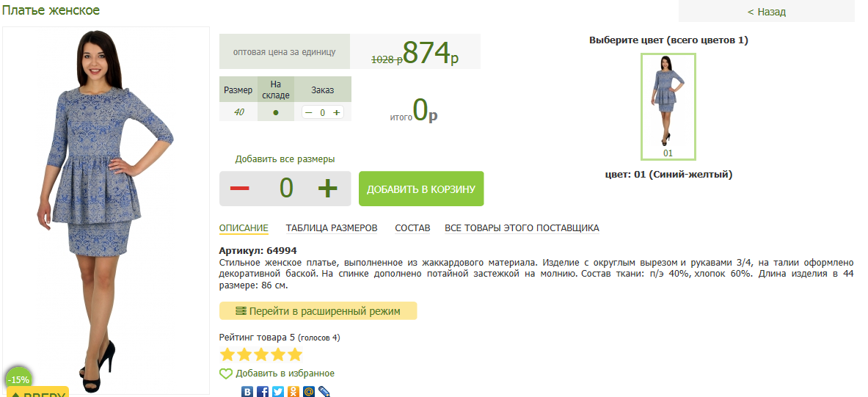Rate product with second star

[244, 354]
